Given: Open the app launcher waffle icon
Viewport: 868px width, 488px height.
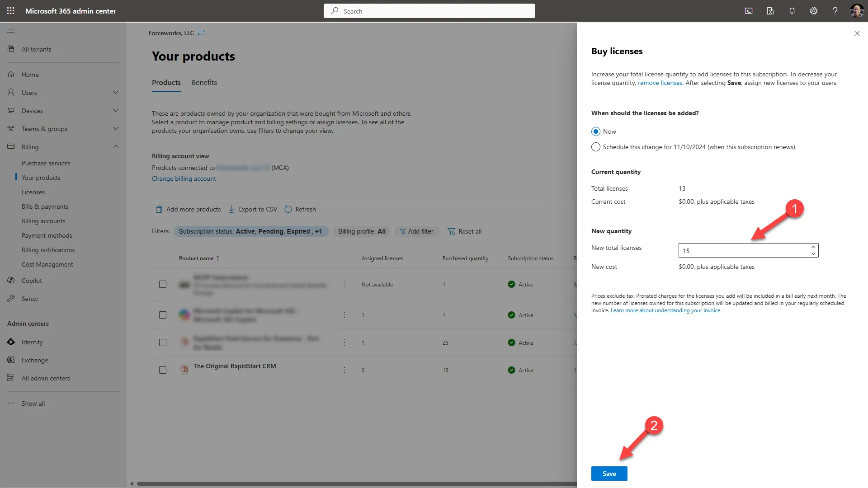Looking at the screenshot, I should (x=10, y=11).
